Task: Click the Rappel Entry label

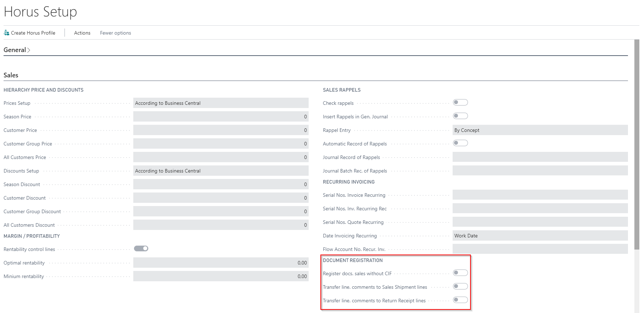Action: tap(337, 130)
